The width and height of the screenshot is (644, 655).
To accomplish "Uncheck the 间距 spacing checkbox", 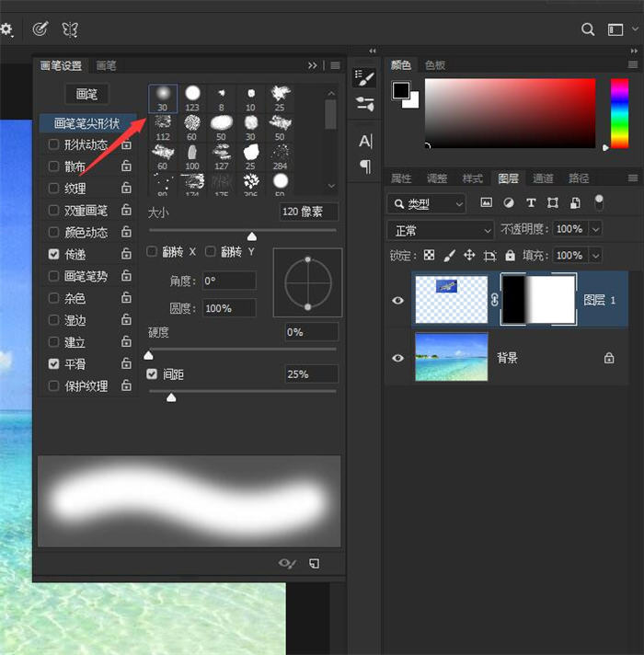I will (x=153, y=374).
